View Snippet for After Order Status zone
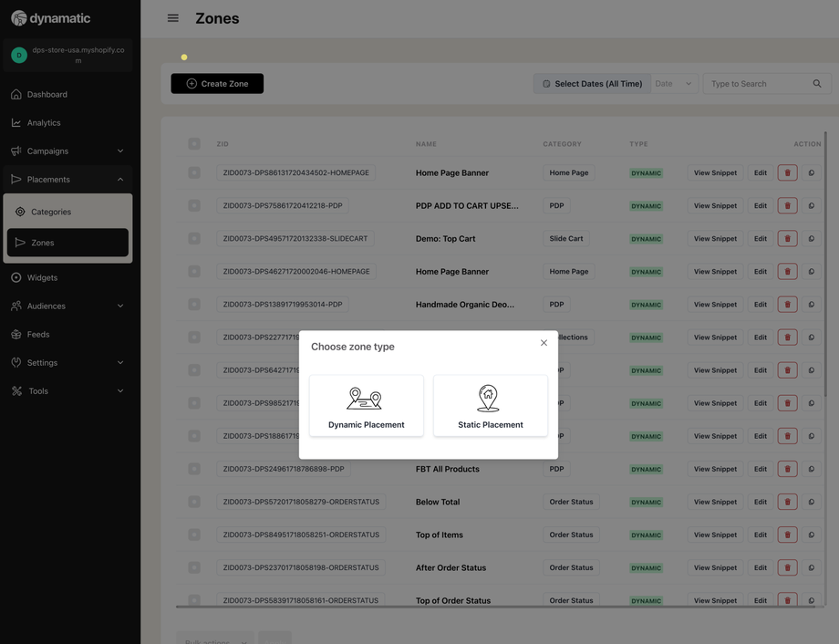This screenshot has height=644, width=839. [x=715, y=567]
